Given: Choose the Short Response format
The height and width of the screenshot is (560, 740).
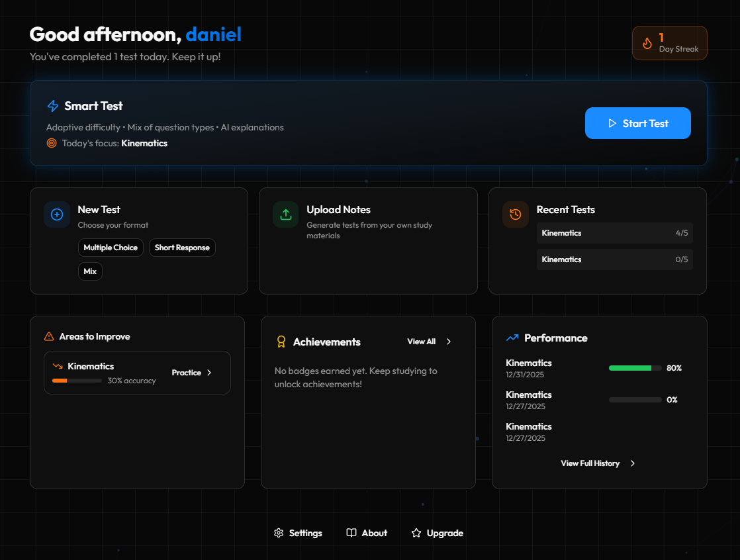Looking at the screenshot, I should (x=182, y=248).
